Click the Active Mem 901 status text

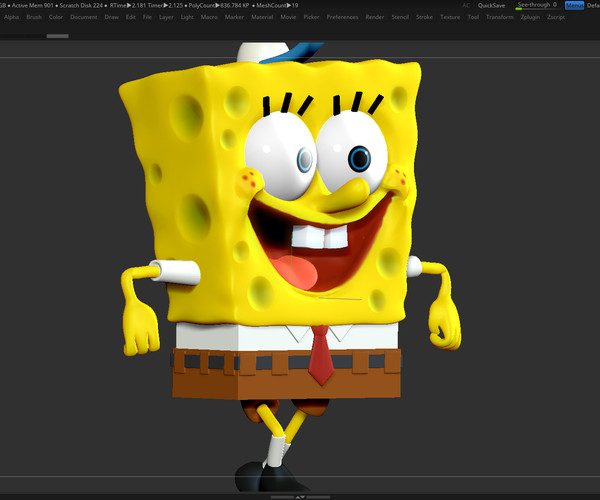pos(33,5)
